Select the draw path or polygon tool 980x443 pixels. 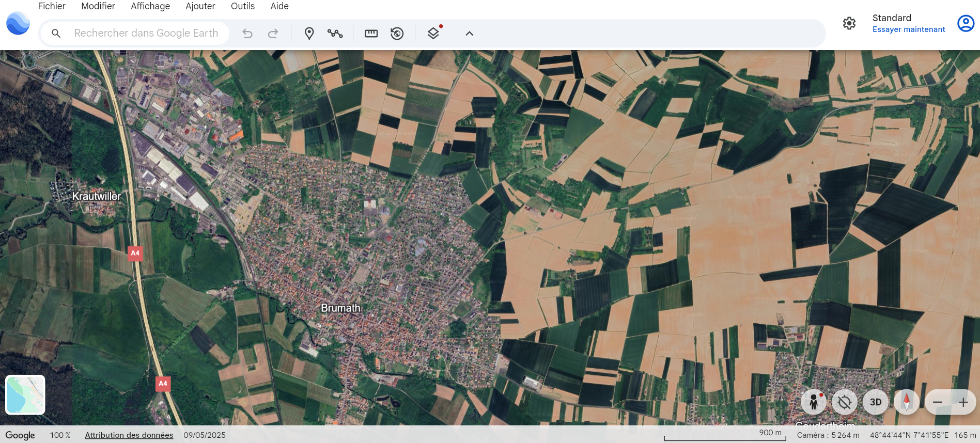pos(335,34)
